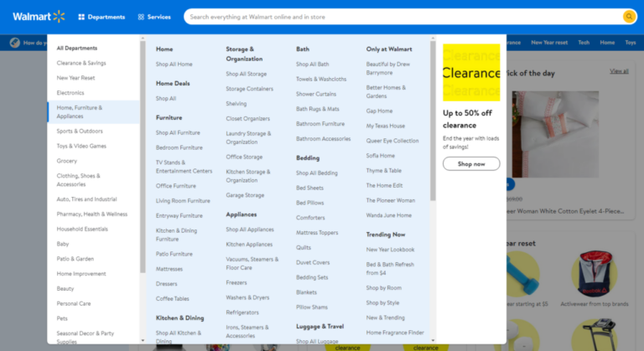Viewport: 644px width, 351px height.
Task: Open the Departments grid menu
Action: (101, 17)
